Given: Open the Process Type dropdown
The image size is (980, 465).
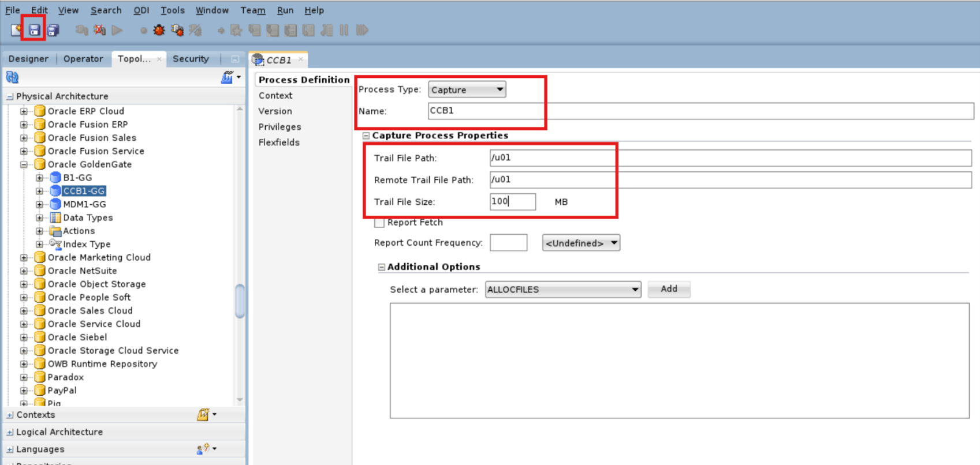Looking at the screenshot, I should [467, 89].
